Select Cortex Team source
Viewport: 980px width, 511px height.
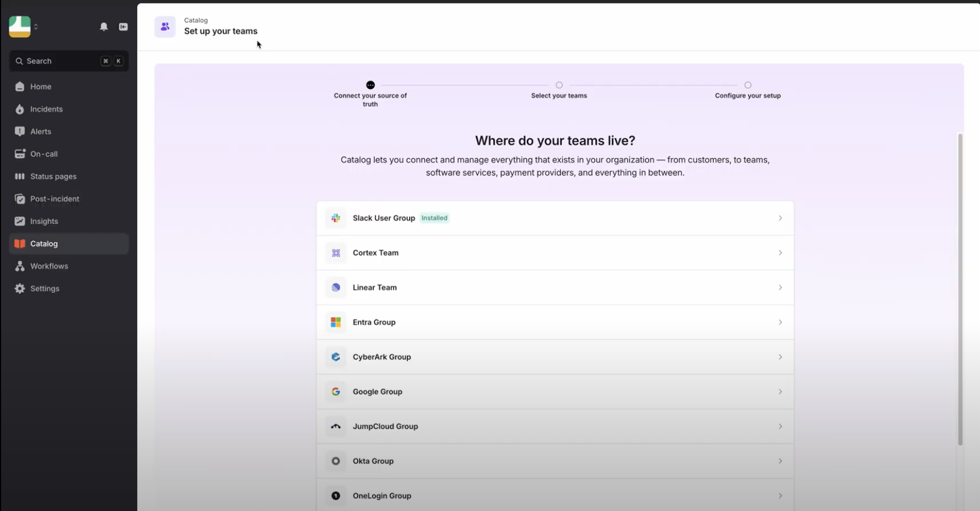555,253
